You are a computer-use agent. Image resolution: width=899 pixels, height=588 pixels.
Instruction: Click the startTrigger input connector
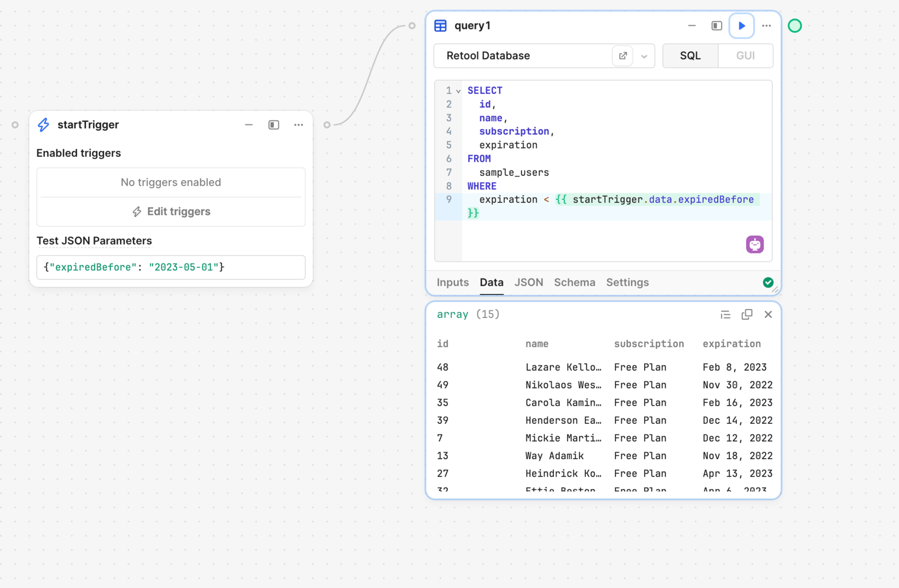[15, 125]
